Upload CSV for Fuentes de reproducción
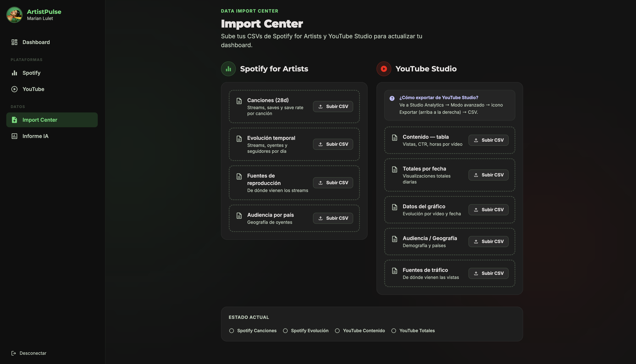The width and height of the screenshot is (636, 364). coord(333,183)
